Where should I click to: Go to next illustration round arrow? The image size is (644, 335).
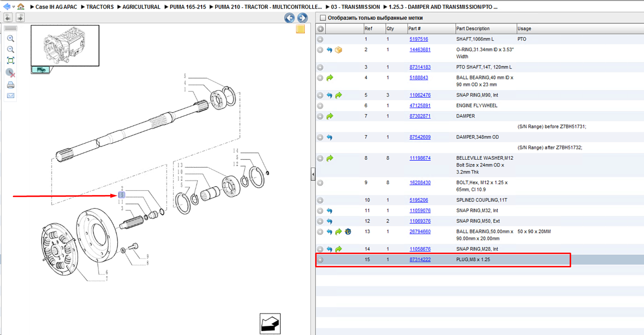[302, 18]
